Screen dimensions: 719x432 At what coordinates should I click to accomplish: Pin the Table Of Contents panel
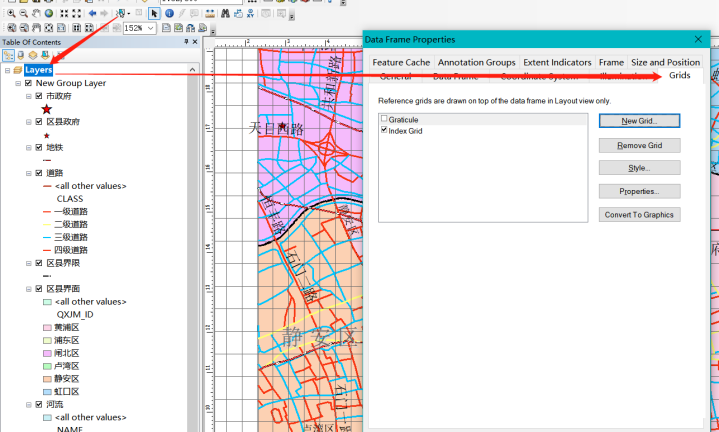[x=186, y=42]
